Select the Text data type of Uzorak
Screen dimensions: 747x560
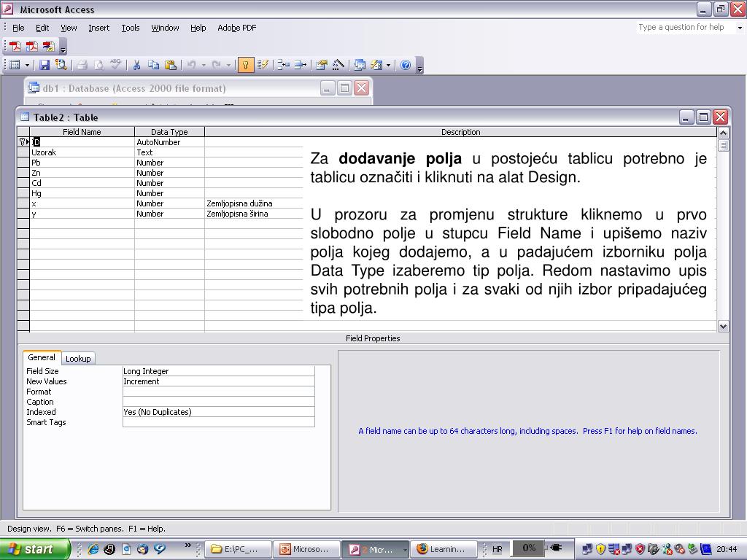pos(169,152)
